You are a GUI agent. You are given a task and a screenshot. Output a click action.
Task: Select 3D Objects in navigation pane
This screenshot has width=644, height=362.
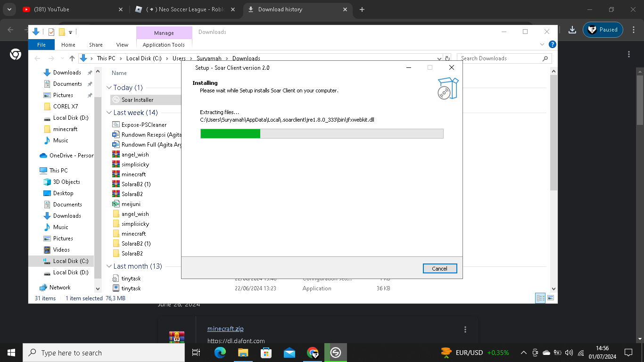pos(66,182)
